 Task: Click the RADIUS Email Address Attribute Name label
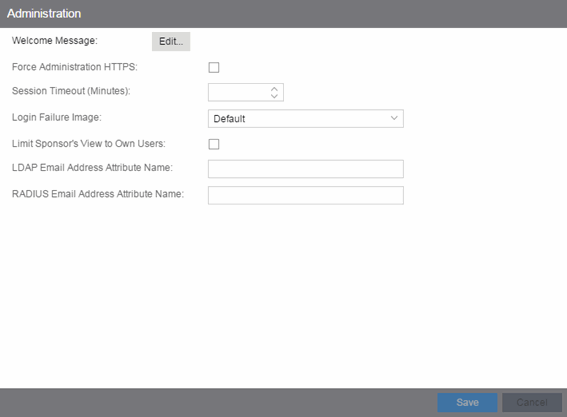(x=98, y=194)
